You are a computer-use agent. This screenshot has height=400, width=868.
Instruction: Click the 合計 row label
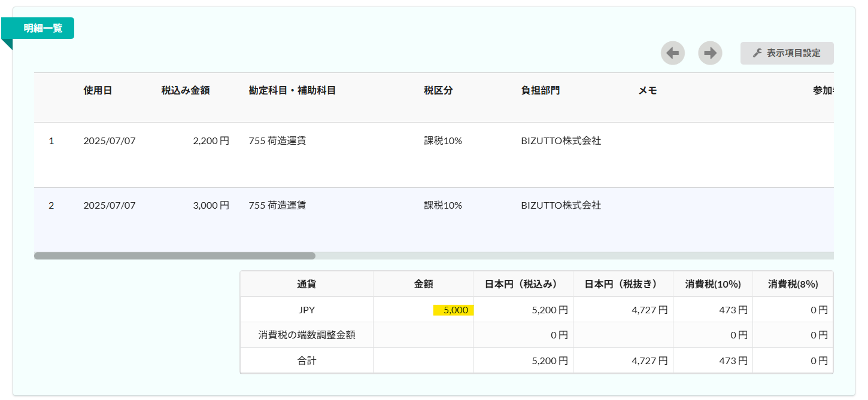point(306,361)
